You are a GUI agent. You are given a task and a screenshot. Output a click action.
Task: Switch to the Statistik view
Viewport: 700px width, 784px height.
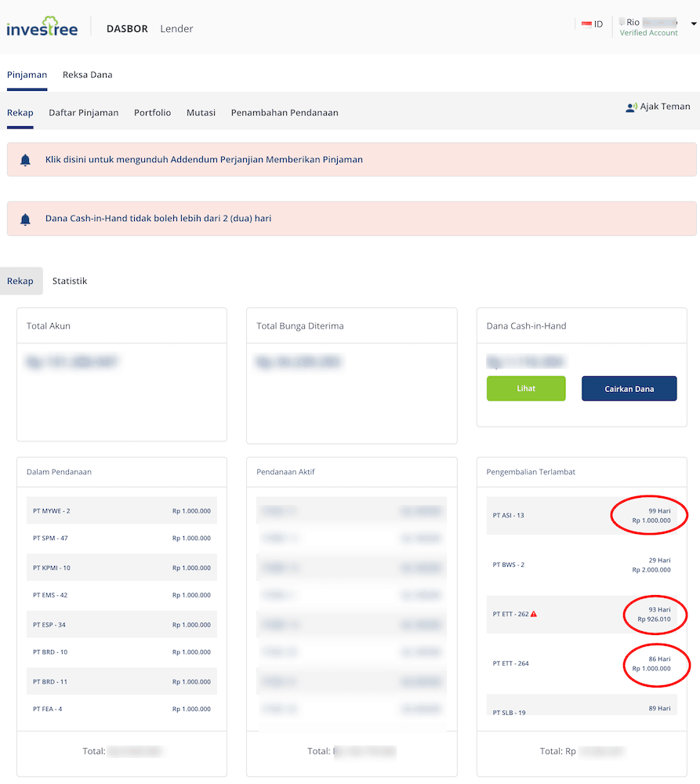[70, 281]
